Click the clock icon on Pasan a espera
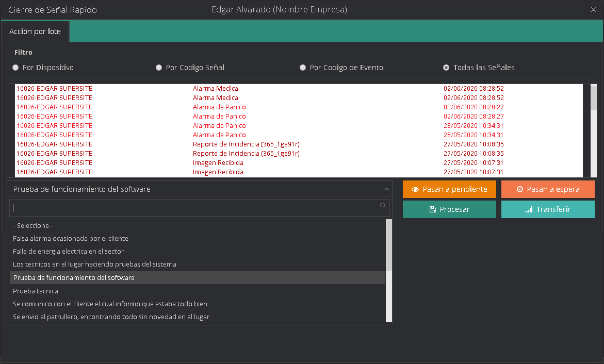Viewport: 604px width, 364px height. point(519,189)
